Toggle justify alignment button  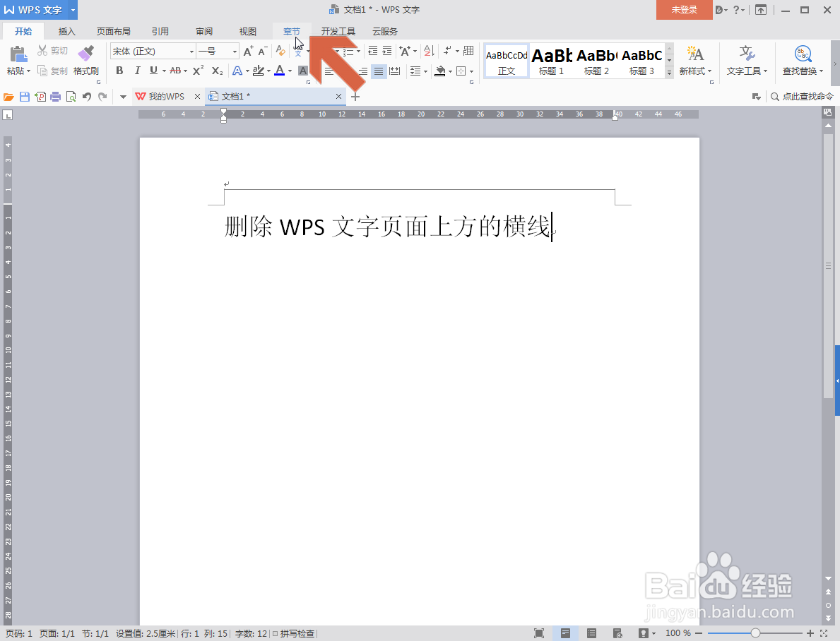(379, 71)
